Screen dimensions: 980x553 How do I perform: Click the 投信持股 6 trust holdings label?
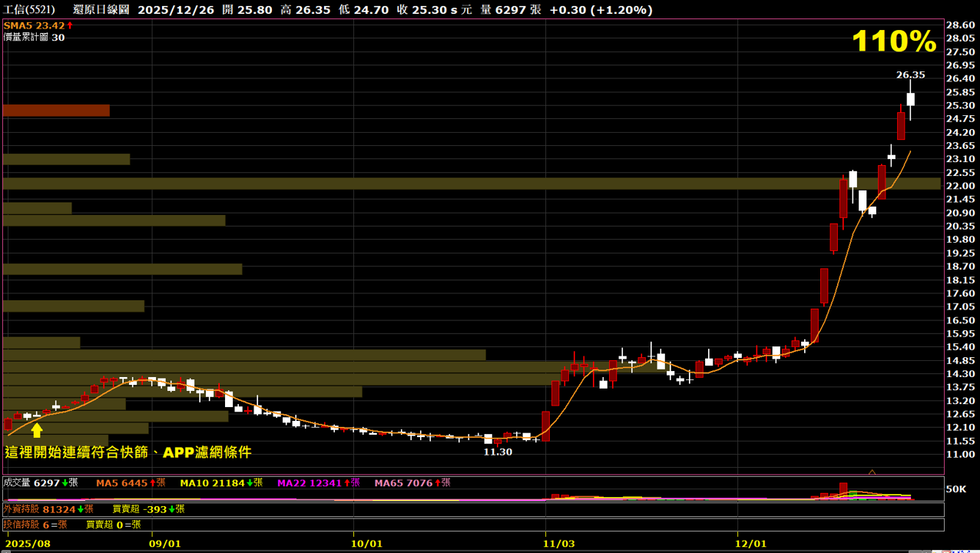[35, 525]
